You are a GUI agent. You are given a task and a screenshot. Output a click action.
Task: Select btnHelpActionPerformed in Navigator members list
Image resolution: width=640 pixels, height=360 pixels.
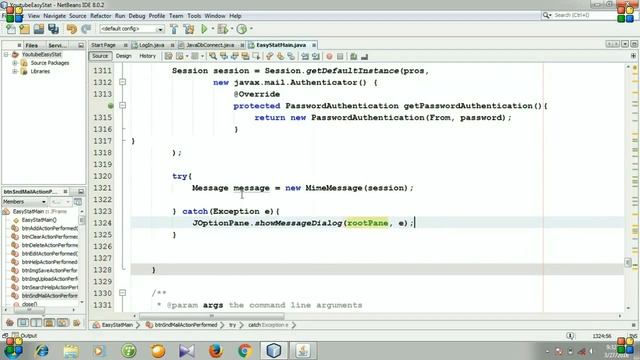[49, 262]
